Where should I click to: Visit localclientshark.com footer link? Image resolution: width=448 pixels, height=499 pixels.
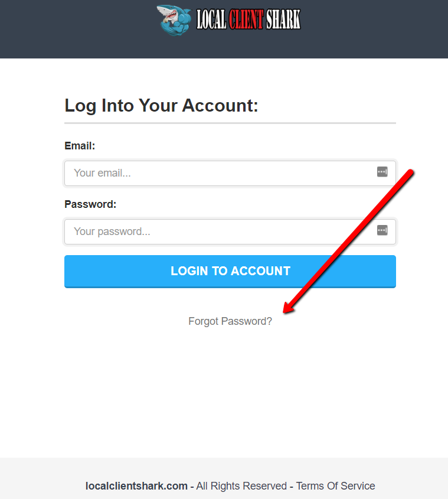pos(136,486)
